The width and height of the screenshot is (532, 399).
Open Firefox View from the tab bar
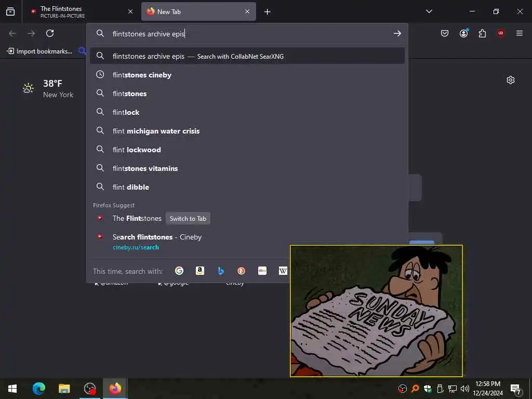[x=10, y=11]
